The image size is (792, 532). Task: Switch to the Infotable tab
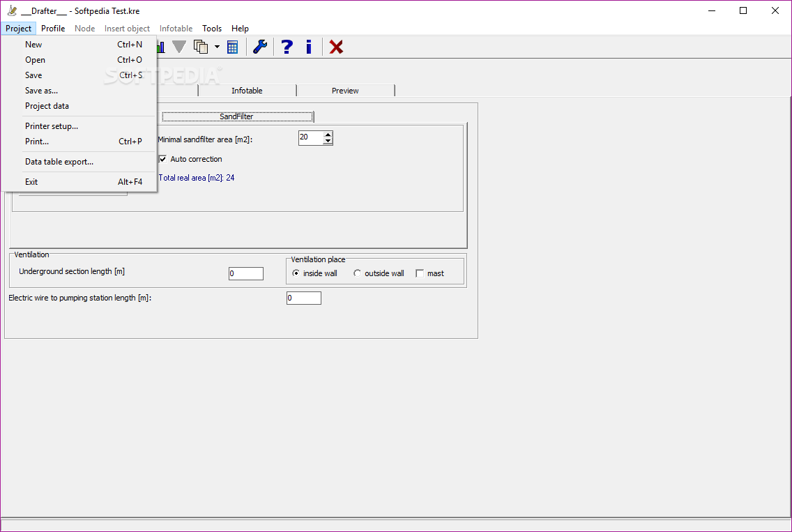pyautogui.click(x=247, y=91)
